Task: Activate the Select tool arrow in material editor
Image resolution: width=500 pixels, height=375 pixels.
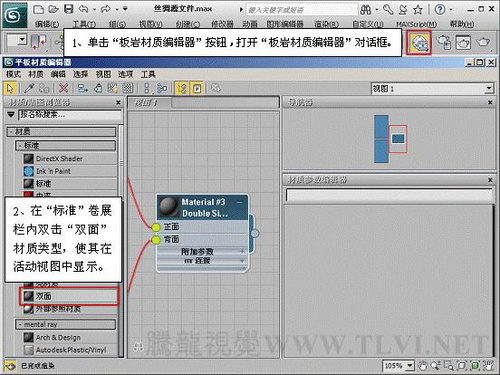Action: tap(10, 88)
